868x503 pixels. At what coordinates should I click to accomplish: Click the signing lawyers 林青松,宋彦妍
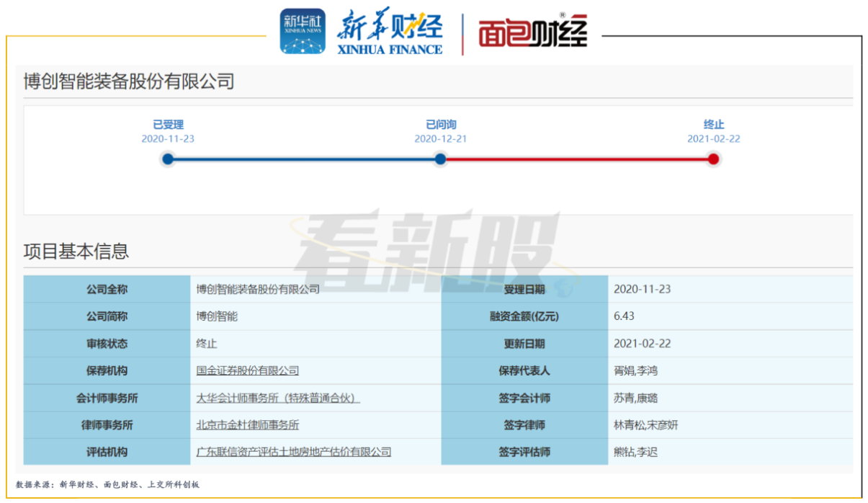[646, 425]
